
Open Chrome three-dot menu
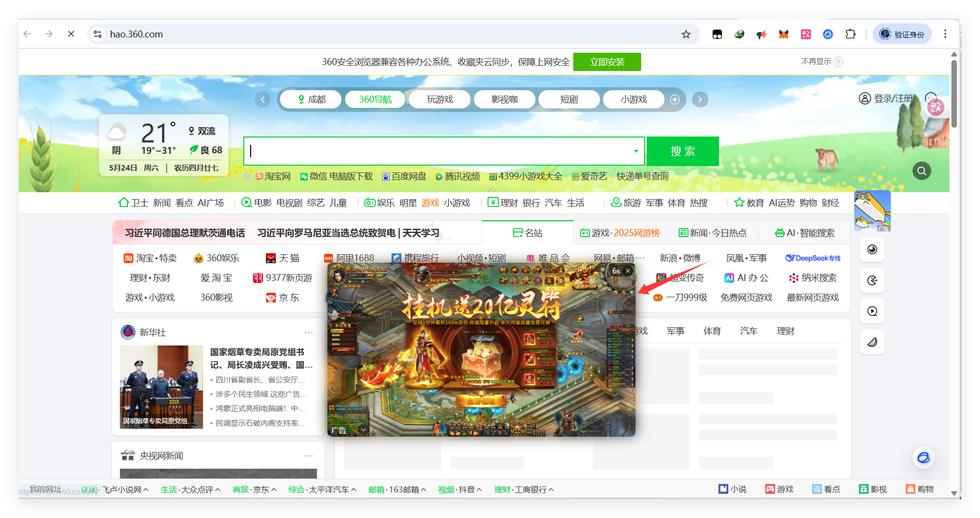945,34
